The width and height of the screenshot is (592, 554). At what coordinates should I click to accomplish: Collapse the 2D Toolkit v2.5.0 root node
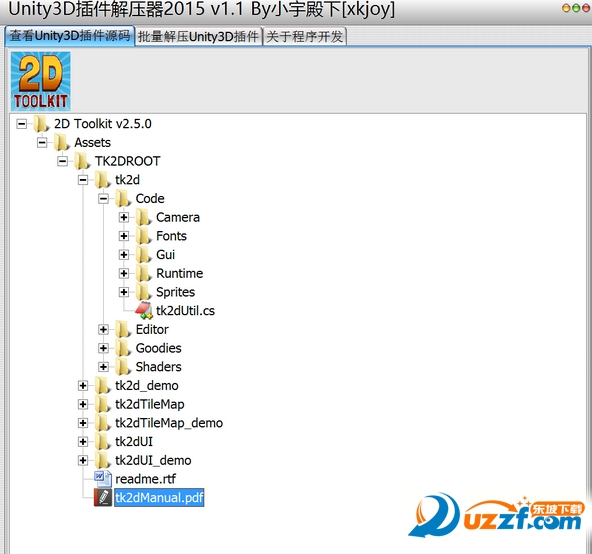(x=22, y=124)
